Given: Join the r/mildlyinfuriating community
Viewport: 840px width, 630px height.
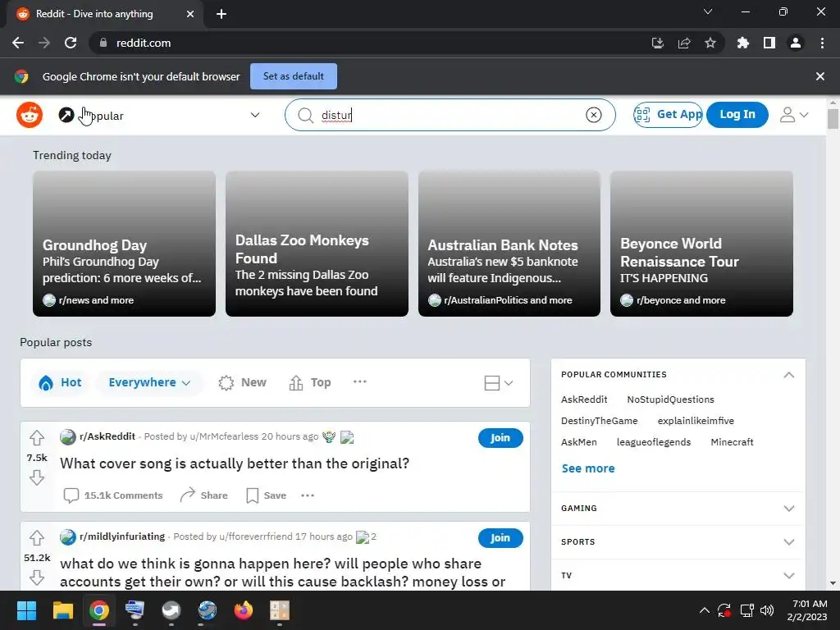Looking at the screenshot, I should pos(500,538).
